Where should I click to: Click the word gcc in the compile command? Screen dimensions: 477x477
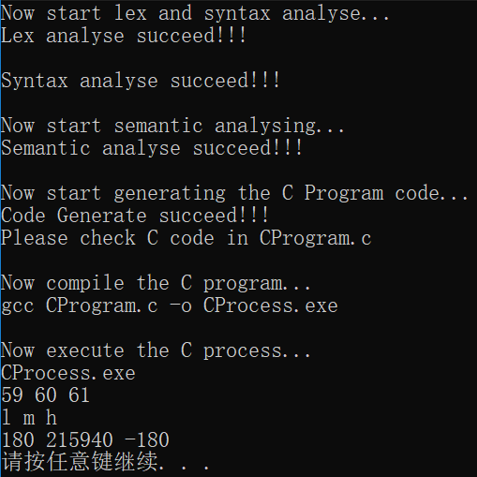(x=17, y=307)
